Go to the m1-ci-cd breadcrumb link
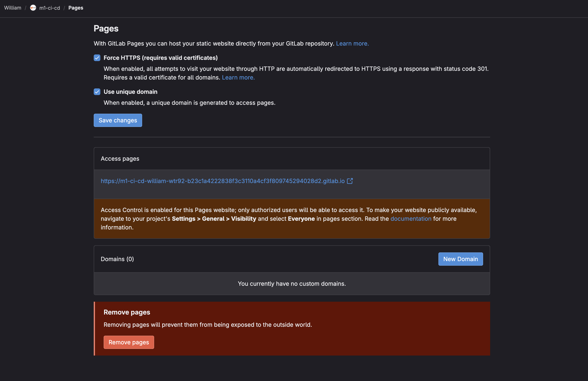Screen dimensions: 588x381 (x=49, y=8)
